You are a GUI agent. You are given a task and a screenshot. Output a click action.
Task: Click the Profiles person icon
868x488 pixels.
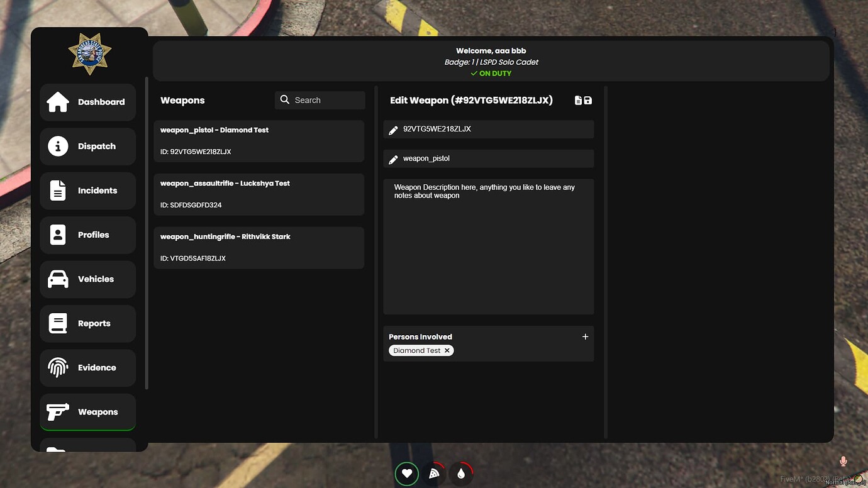(x=57, y=235)
